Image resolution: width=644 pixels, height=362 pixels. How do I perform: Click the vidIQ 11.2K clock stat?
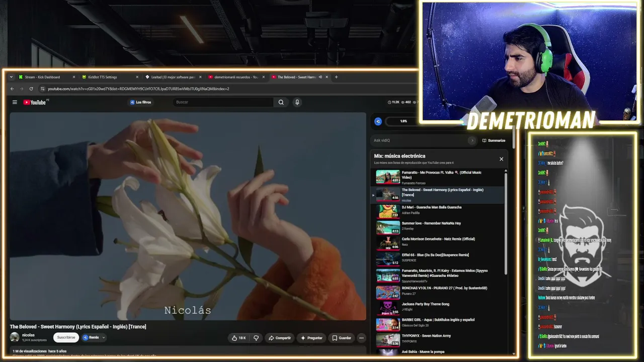click(x=393, y=102)
